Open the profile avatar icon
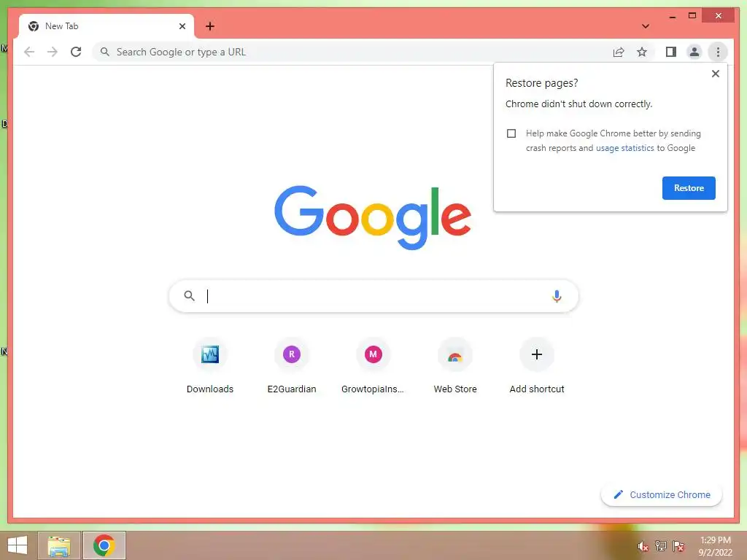This screenshot has height=560, width=747. (x=694, y=52)
